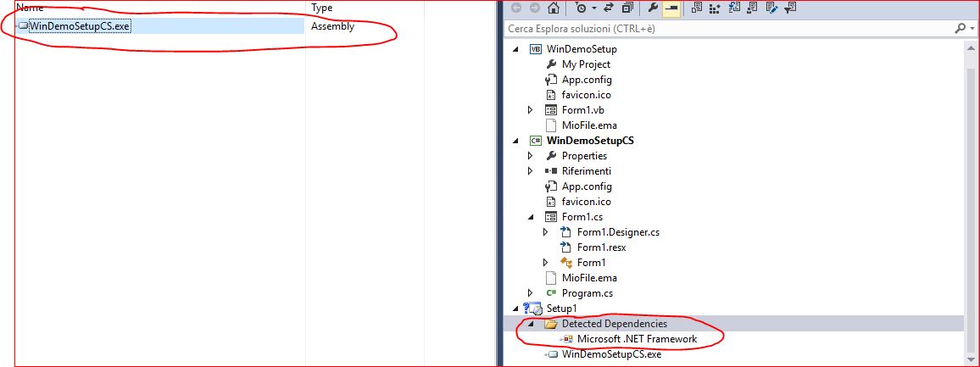Expand the Riferimenti references node
980x367 pixels.
[x=531, y=170]
